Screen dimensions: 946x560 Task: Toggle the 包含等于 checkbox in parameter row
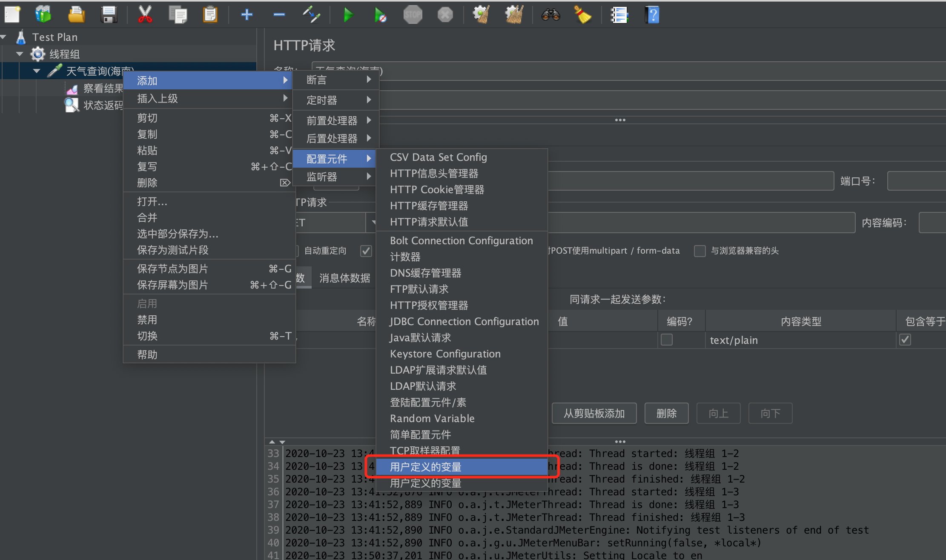click(x=905, y=340)
